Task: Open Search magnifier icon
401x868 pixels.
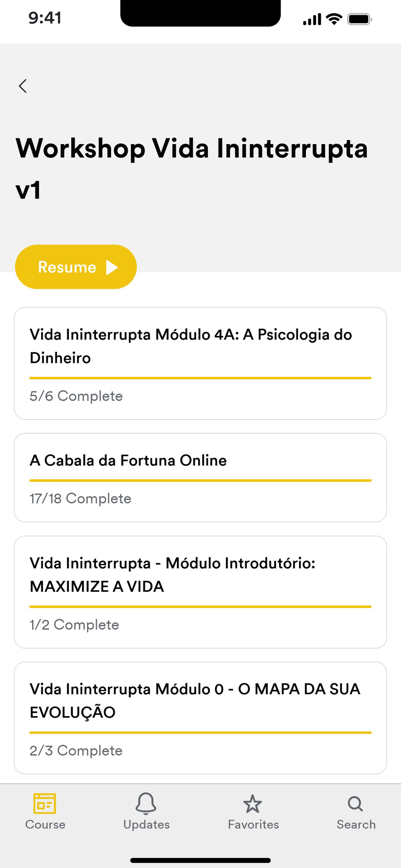Action: 355,804
